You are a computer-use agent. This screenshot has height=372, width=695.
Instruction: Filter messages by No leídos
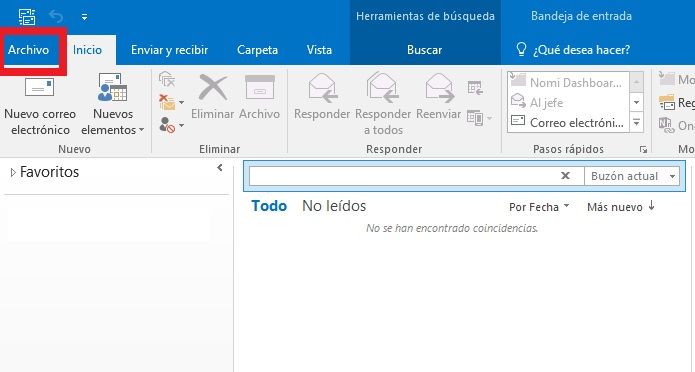click(x=334, y=206)
